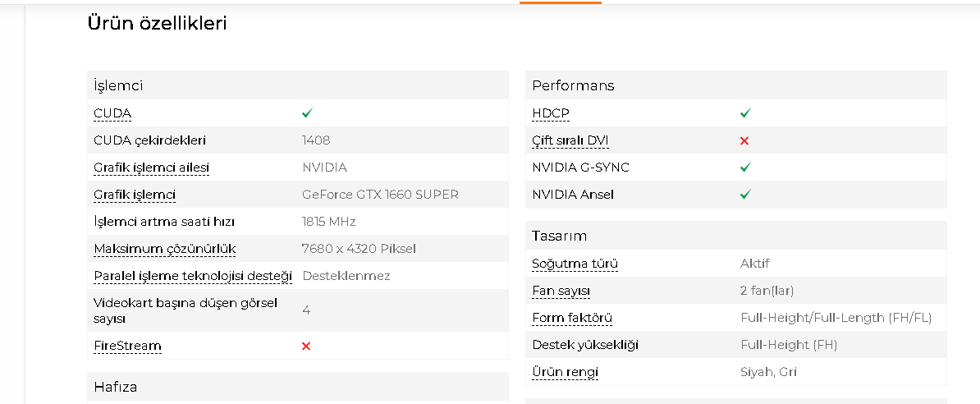The image size is (980, 404).
Task: Click the green checkmark for NVIDIA G-SYNC
Action: pos(745,168)
